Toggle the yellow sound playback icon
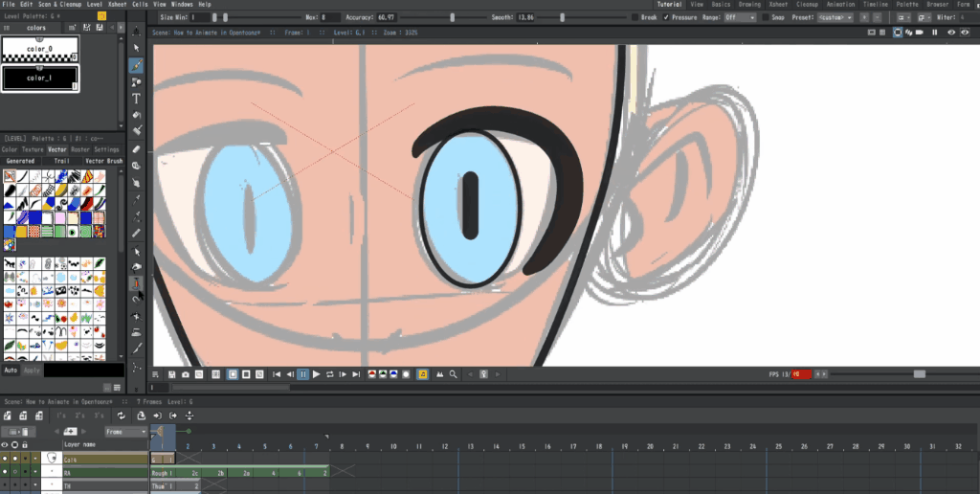 [x=422, y=374]
